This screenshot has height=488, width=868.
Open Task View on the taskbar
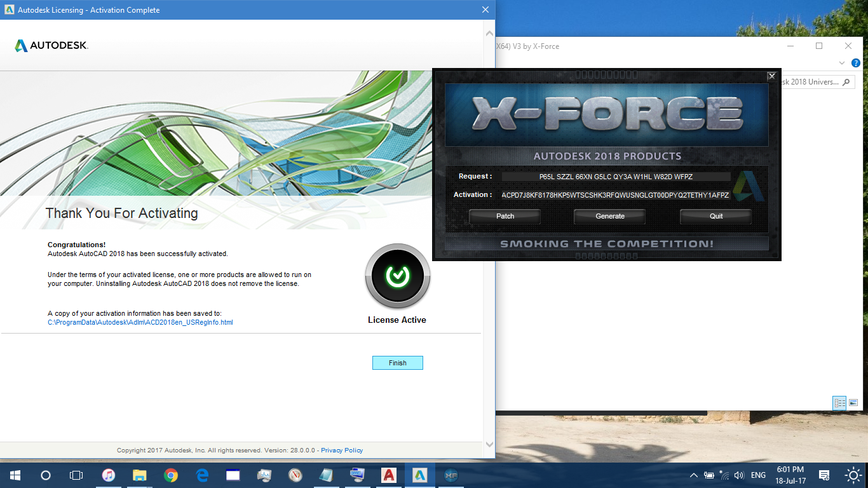pyautogui.click(x=76, y=475)
